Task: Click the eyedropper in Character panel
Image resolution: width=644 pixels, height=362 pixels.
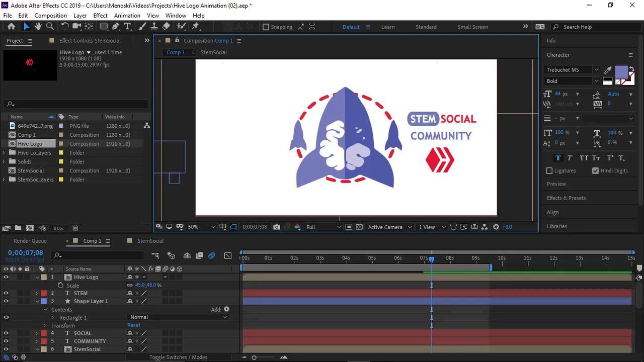Action: 608,70
